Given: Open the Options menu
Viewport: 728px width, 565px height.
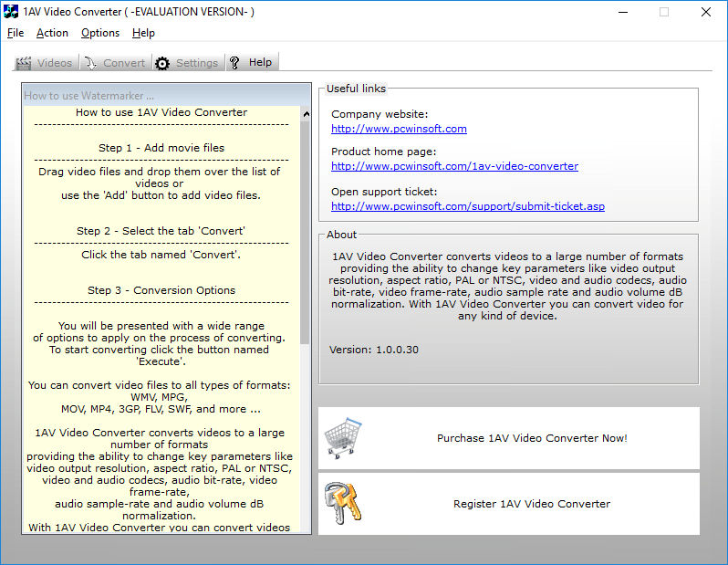Looking at the screenshot, I should (x=100, y=33).
